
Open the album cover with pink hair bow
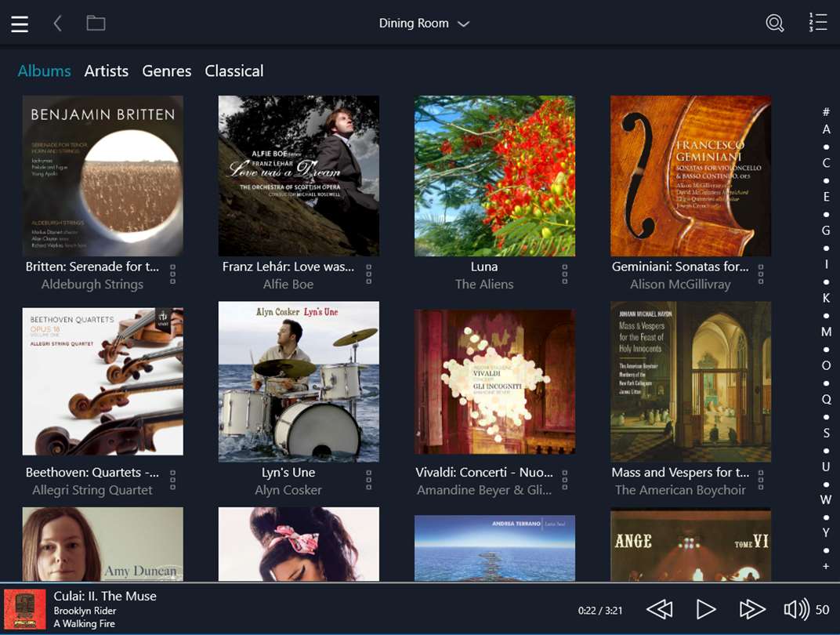click(x=299, y=544)
